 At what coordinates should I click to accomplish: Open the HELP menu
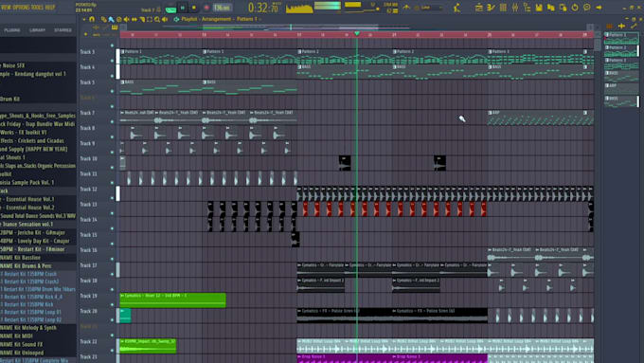pos(50,8)
